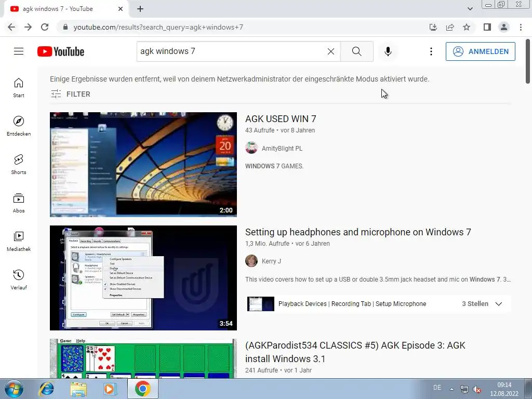The width and height of the screenshot is (532, 399).
Task: Open the headphones and microphone video thumbnail
Action: [143, 278]
